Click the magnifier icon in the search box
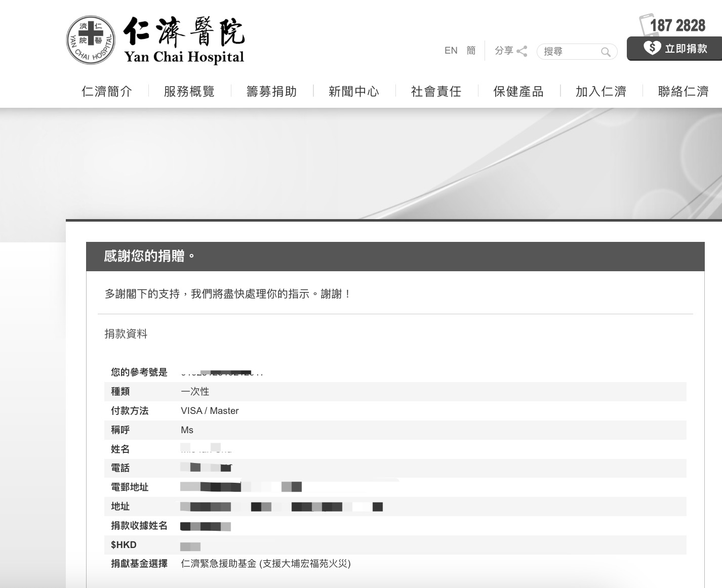Viewport: 722px width, 588px height. 605,52
